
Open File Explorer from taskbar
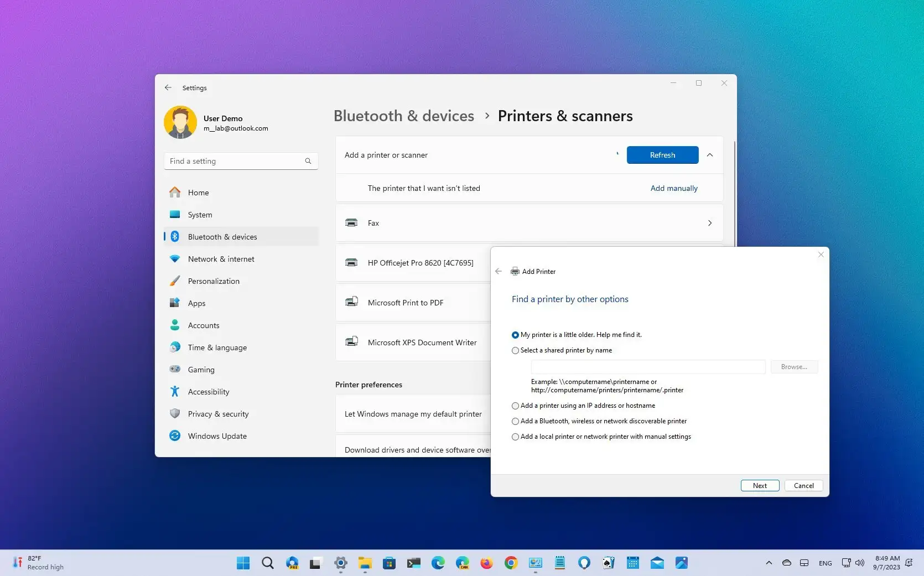coord(365,563)
